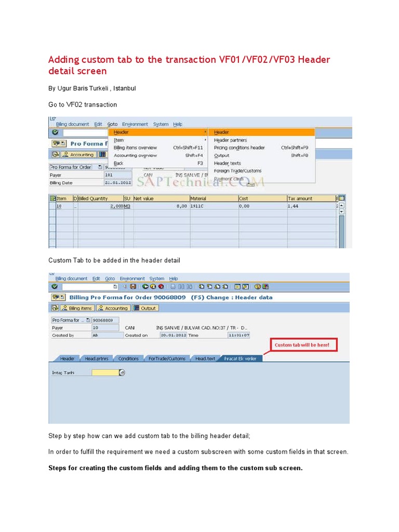This screenshot has width=399, height=532.
Task: Choose Header partners in submenu
Action: tap(262, 140)
